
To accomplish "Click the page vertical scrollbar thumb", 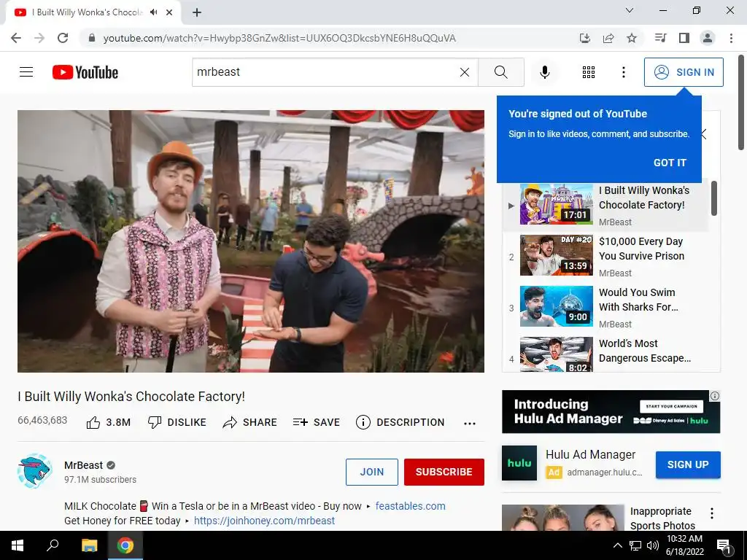I will pyautogui.click(x=741, y=102).
